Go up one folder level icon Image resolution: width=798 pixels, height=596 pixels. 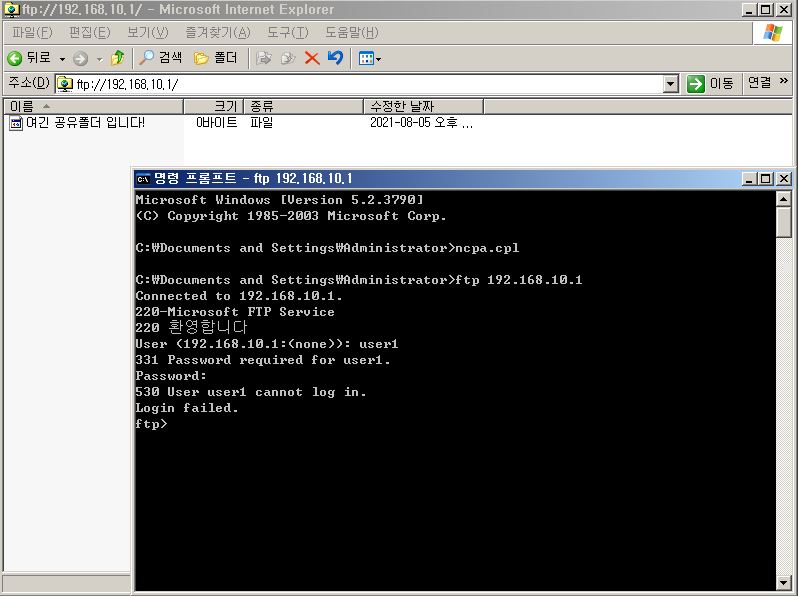point(118,58)
